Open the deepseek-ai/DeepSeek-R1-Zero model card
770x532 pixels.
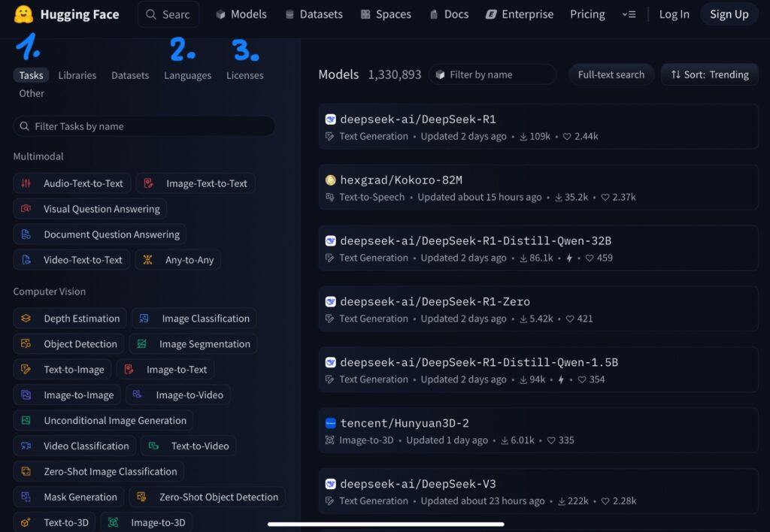pyautogui.click(x=538, y=309)
